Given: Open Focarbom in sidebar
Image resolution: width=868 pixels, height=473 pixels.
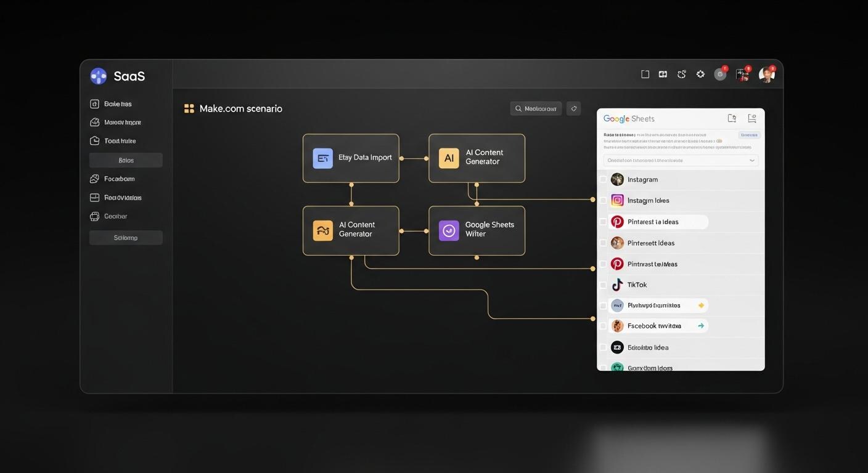Looking at the screenshot, I should (120, 179).
